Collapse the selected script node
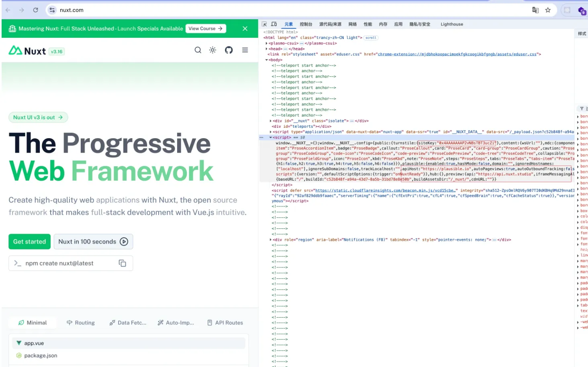 (270, 137)
